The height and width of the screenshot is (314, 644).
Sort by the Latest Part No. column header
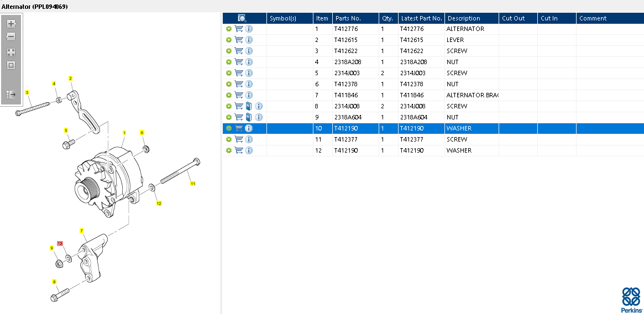coord(421,18)
